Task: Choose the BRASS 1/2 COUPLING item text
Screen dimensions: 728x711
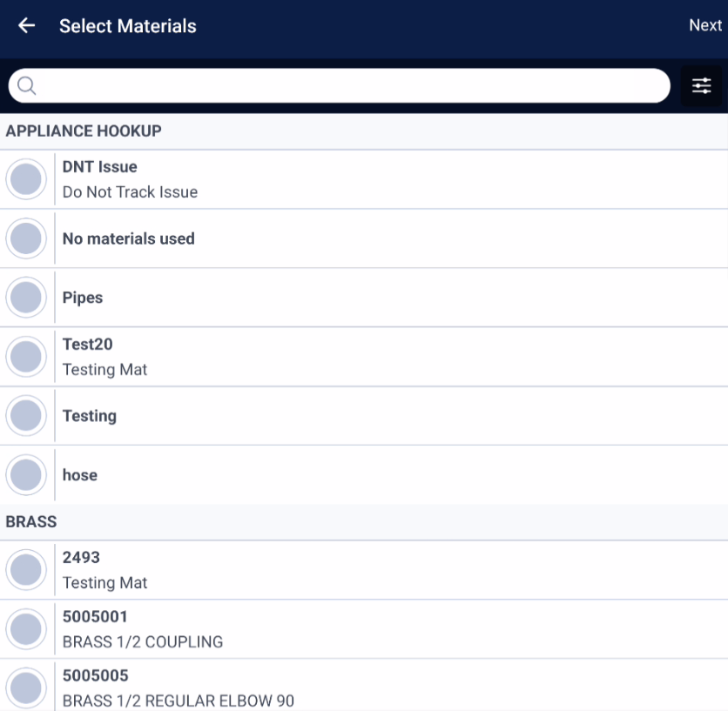Action: (143, 642)
